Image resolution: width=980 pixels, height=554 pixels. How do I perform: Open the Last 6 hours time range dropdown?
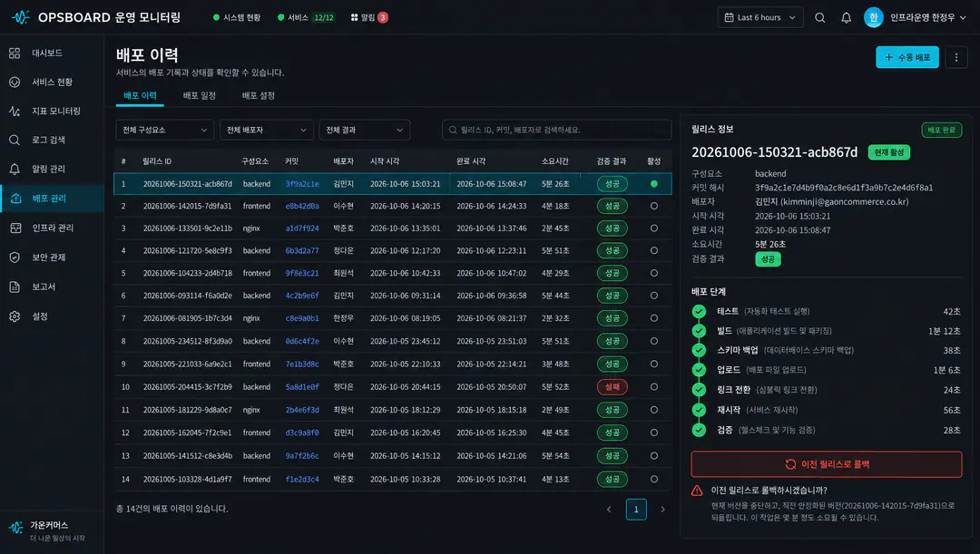pyautogui.click(x=760, y=17)
